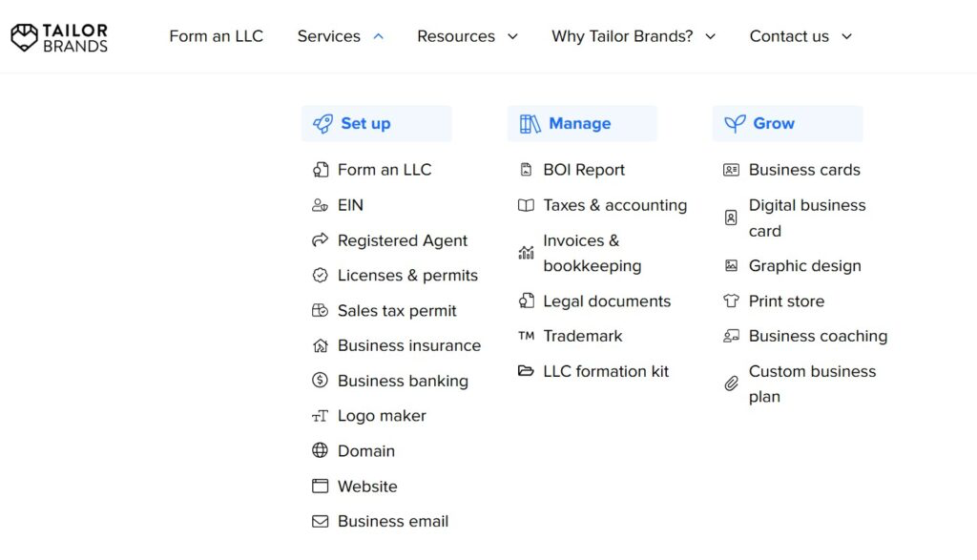This screenshot has height=560, width=977.
Task: Click the folder icon next to LLC formation kit
Action: [x=528, y=371]
